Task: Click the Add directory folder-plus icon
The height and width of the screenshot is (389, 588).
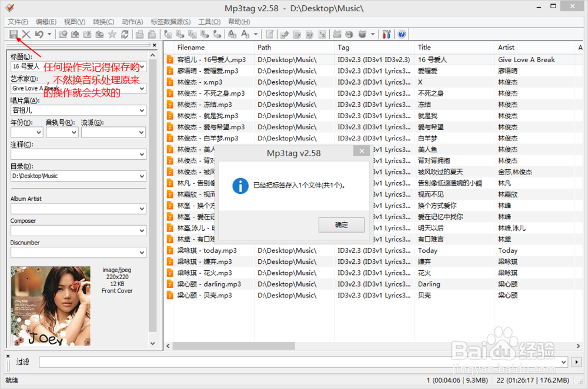Action: (x=75, y=35)
